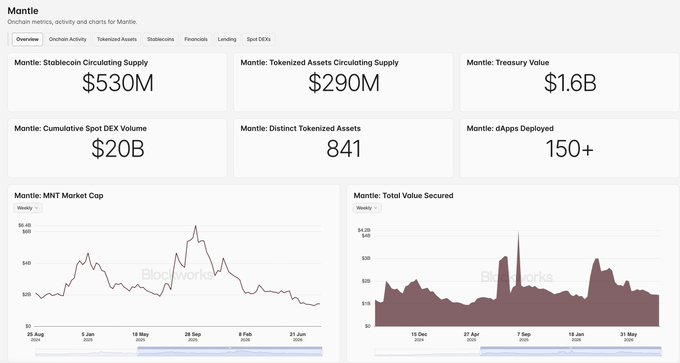Click the Distinct Tokenized Assets title
This screenshot has height=363, width=680.
click(301, 128)
